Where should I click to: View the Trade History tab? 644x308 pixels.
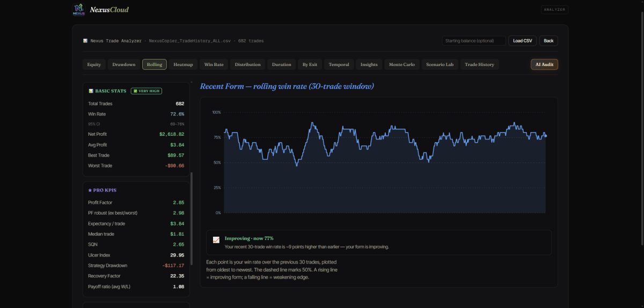point(479,64)
